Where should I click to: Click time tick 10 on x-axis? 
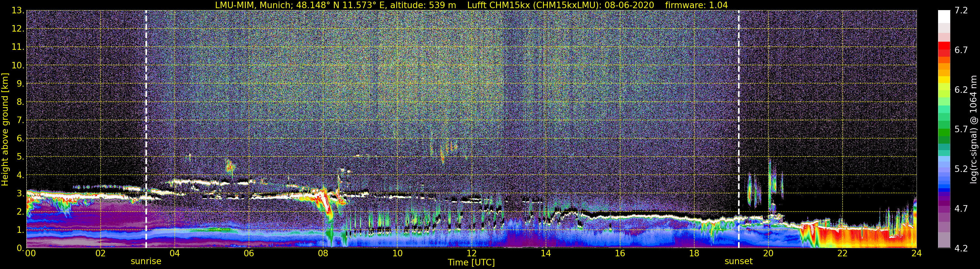(x=397, y=253)
